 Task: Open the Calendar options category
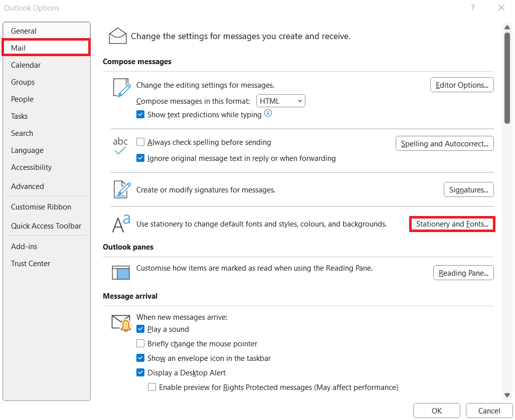[46, 65]
